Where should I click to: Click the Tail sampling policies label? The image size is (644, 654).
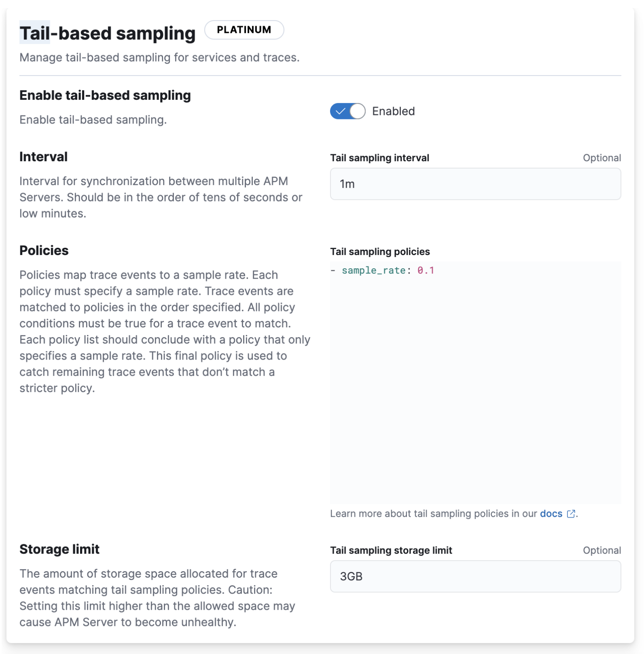(x=380, y=251)
